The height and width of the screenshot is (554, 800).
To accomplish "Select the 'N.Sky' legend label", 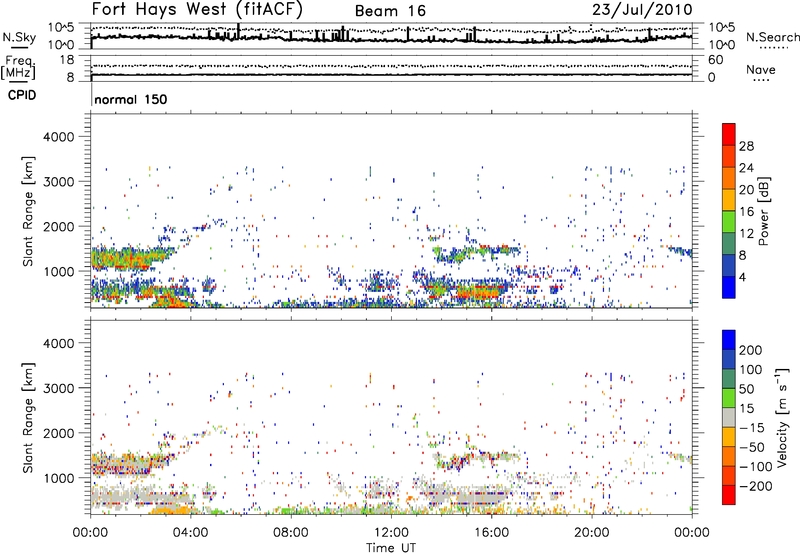I will (x=19, y=38).
